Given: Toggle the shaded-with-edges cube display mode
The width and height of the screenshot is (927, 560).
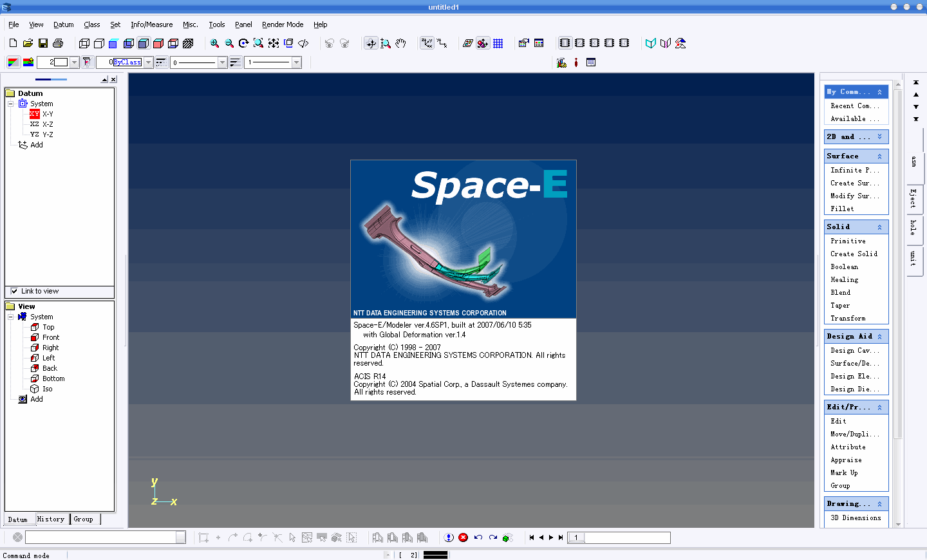Looking at the screenshot, I should (144, 43).
